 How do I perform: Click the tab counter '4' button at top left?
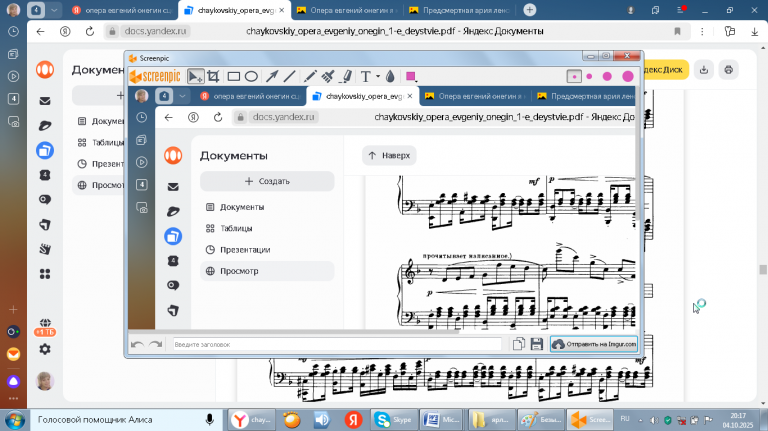pyautogui.click(x=36, y=10)
